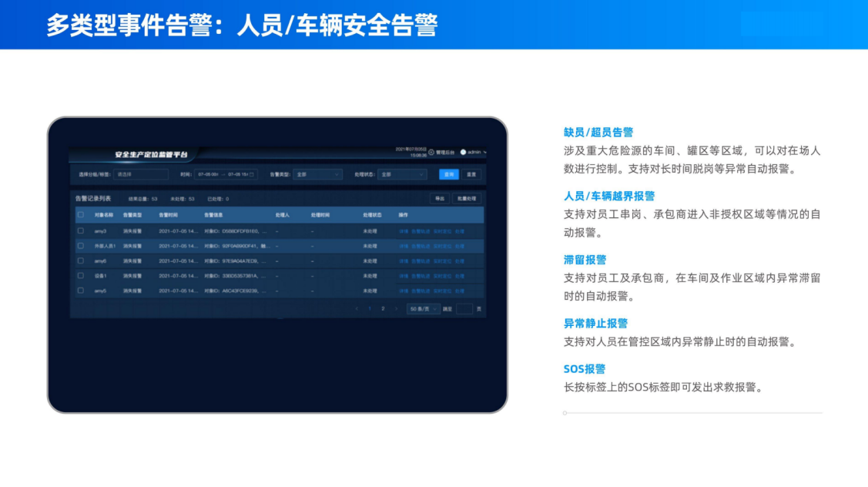Tick the select-all checkbox in table header
The width and height of the screenshot is (868, 487).
point(81,215)
